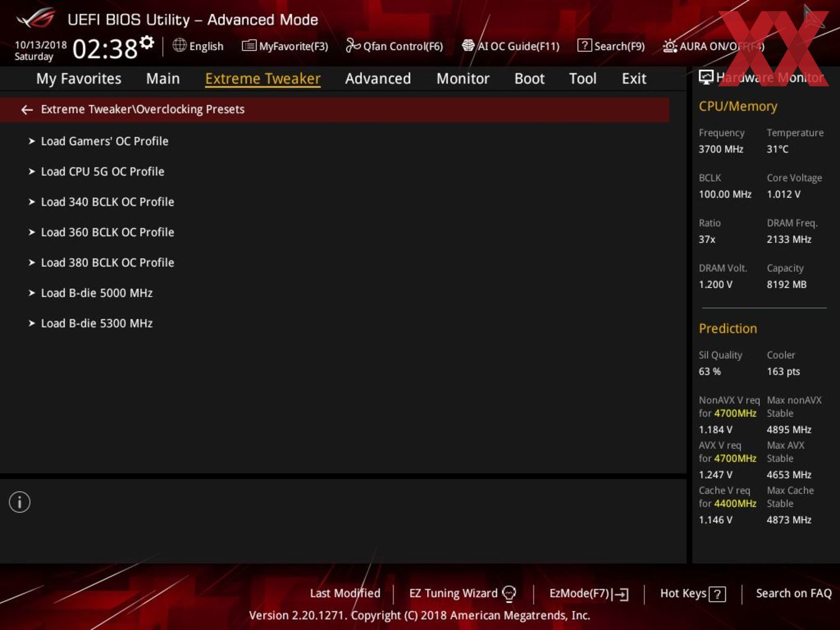The width and height of the screenshot is (840, 630).
Task: Open MyFavorite(F3) list icon
Action: pos(249,46)
